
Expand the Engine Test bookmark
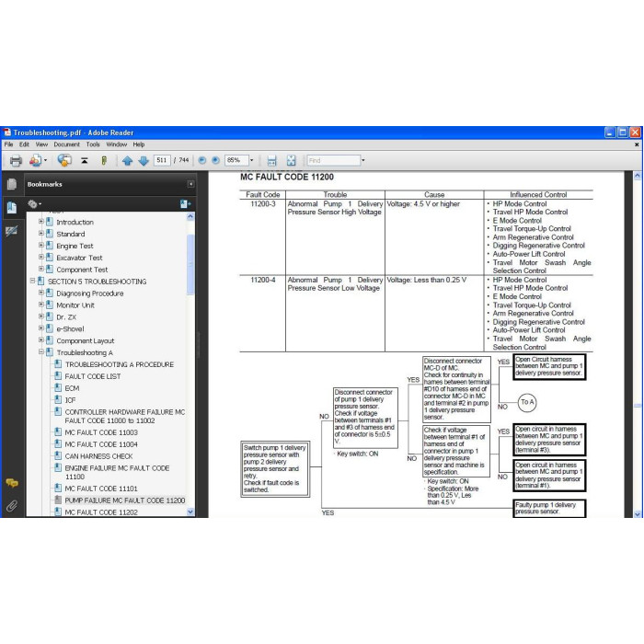pos(41,246)
